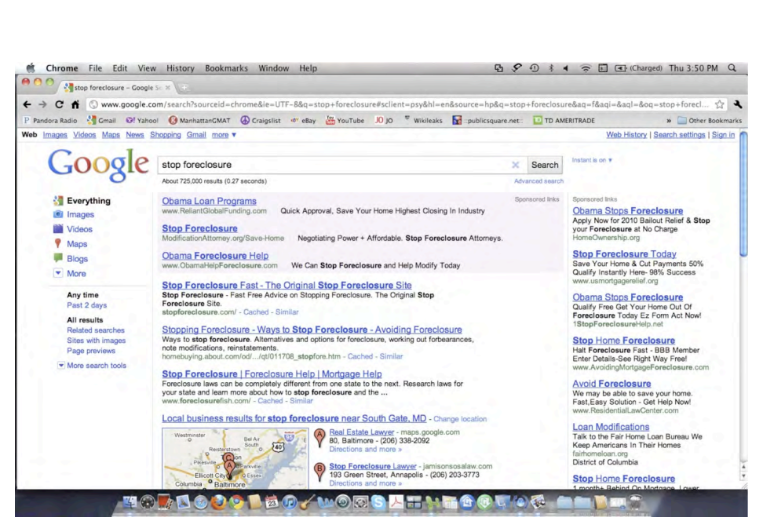This screenshot has width=763, height=532.
Task: Open Skype from the dock
Action: (378, 502)
